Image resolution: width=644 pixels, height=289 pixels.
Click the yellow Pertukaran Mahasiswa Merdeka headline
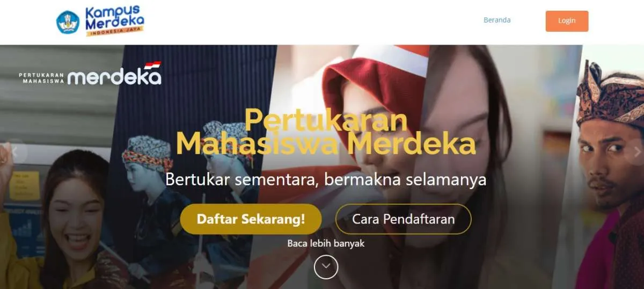[326, 133]
